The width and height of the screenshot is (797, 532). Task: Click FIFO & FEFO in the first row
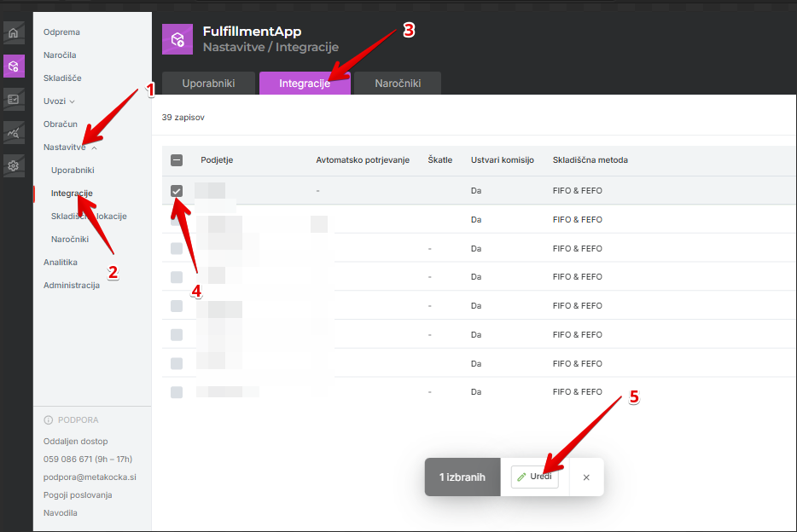[x=578, y=191]
